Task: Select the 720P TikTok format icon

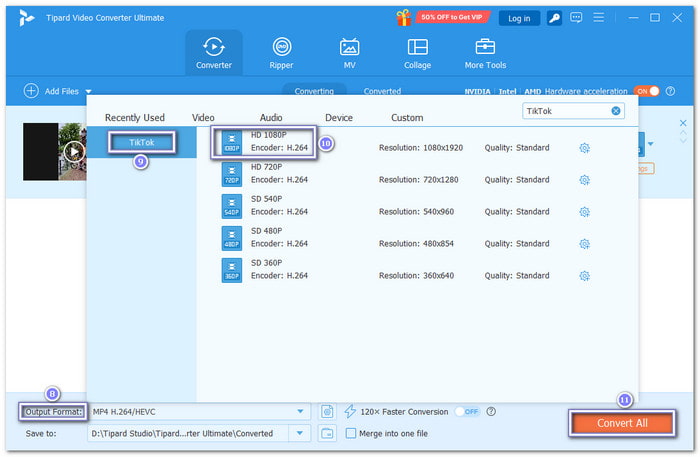Action: click(x=232, y=174)
